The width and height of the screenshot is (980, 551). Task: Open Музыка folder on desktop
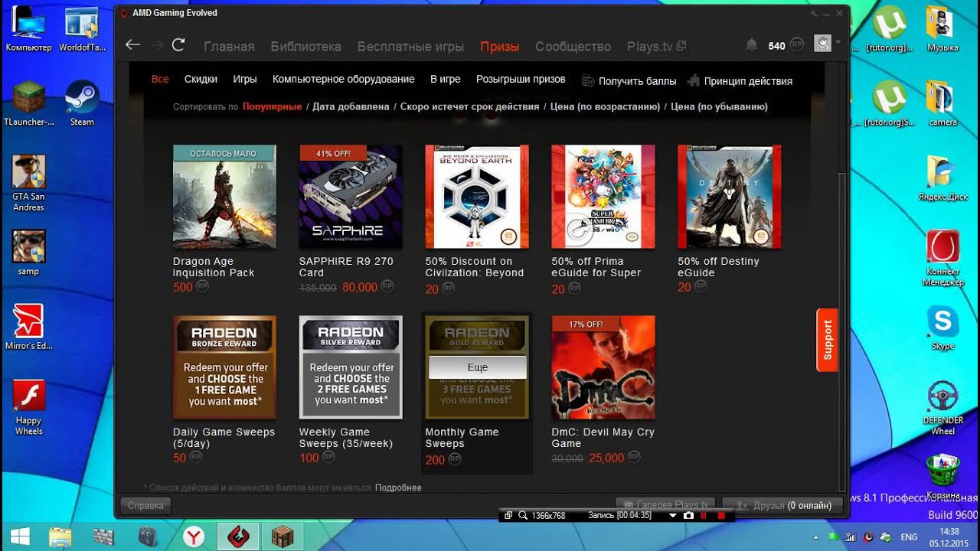(942, 29)
